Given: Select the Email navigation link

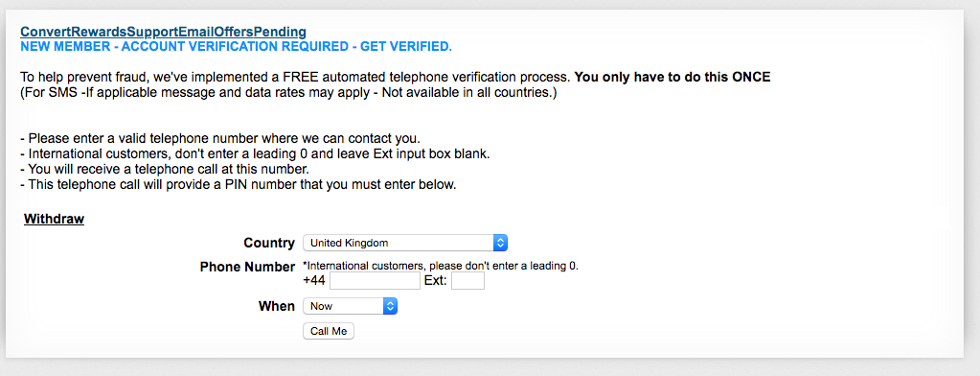Looking at the screenshot, I should click(194, 32).
